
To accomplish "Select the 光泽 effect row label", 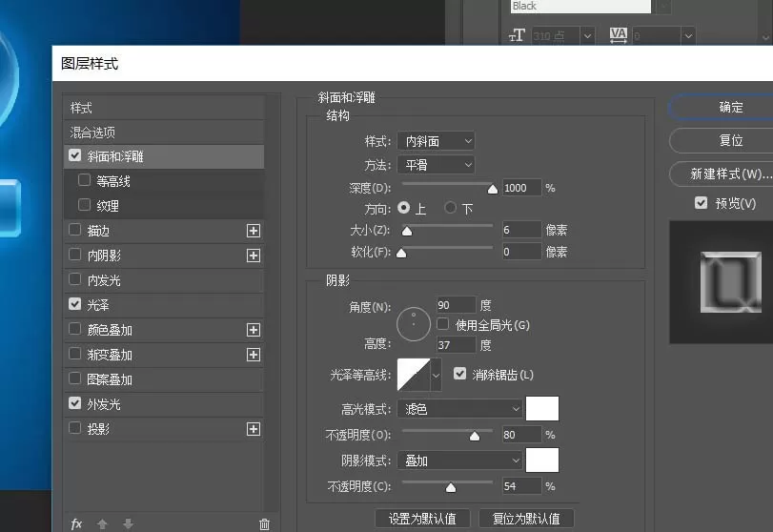I will point(98,305).
